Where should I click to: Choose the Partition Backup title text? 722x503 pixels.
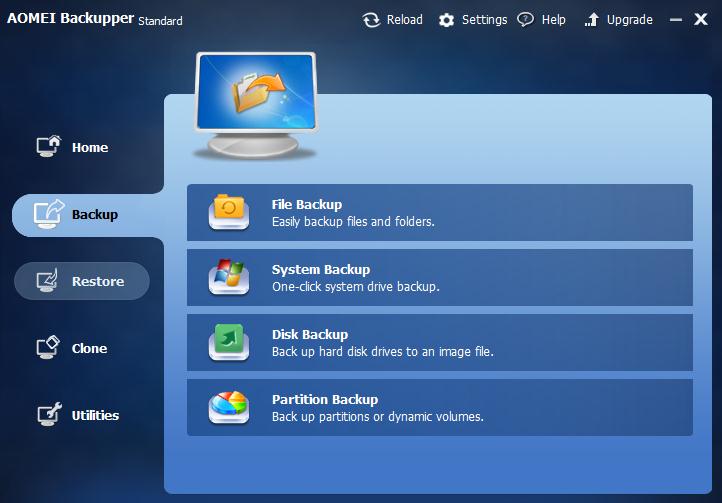point(325,399)
